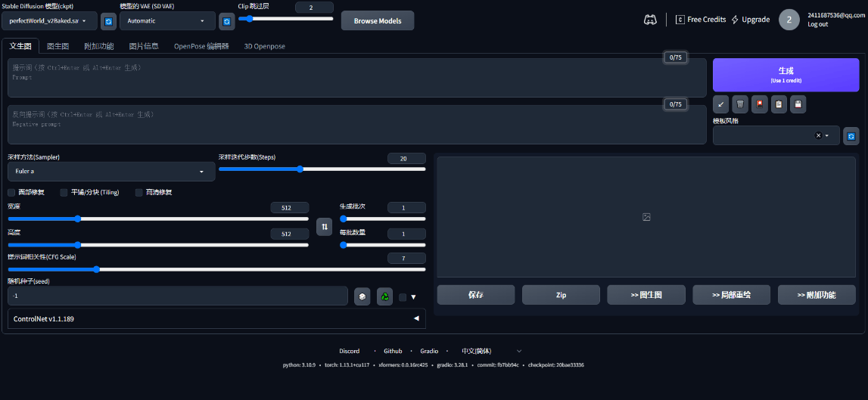Open the 3D Openpose tab
Screen dimensions: 868x400
pyautogui.click(x=264, y=46)
